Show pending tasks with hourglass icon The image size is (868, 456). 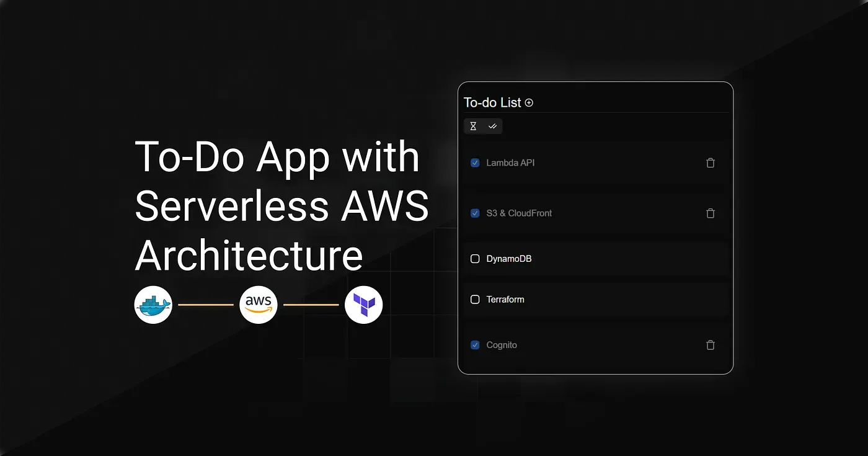coord(473,127)
